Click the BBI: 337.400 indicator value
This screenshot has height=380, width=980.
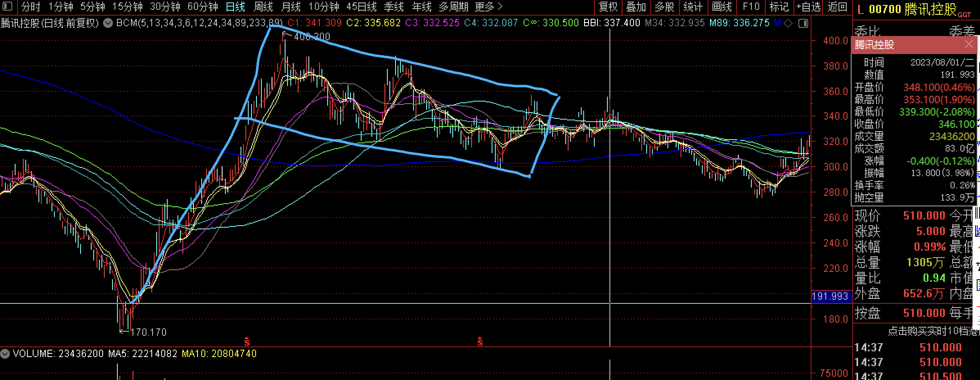[611, 23]
